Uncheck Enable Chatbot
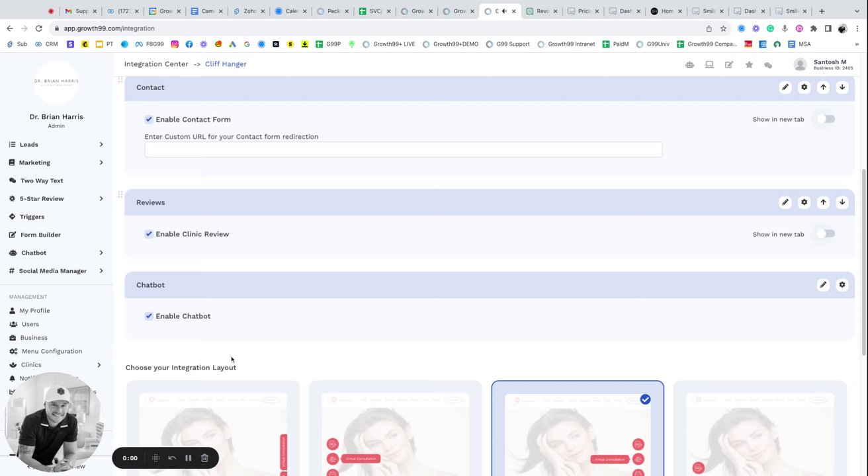This screenshot has width=868, height=476. [x=149, y=316]
